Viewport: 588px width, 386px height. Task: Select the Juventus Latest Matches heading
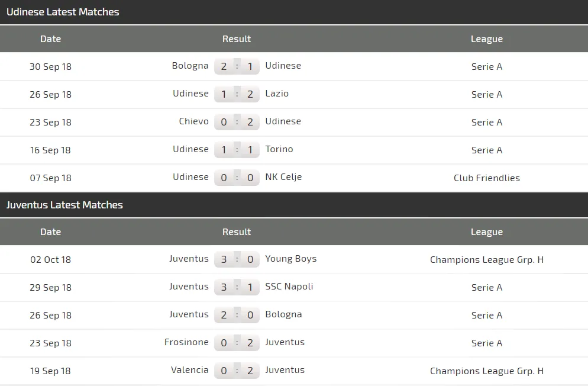64,205
